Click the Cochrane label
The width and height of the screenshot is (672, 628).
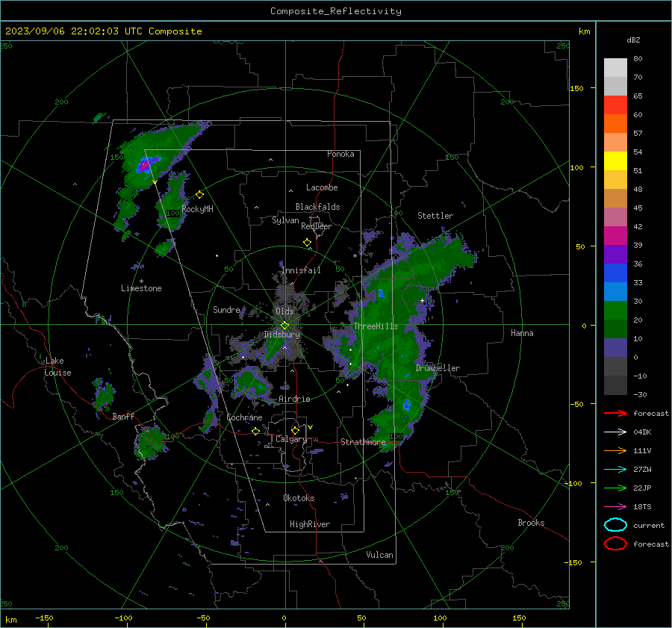[x=244, y=417]
